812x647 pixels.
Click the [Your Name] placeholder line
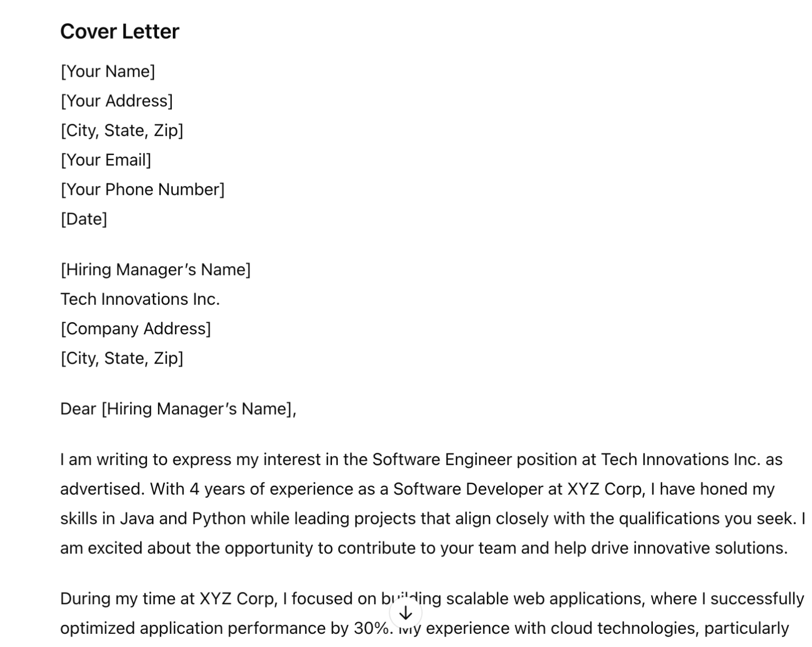(x=108, y=71)
